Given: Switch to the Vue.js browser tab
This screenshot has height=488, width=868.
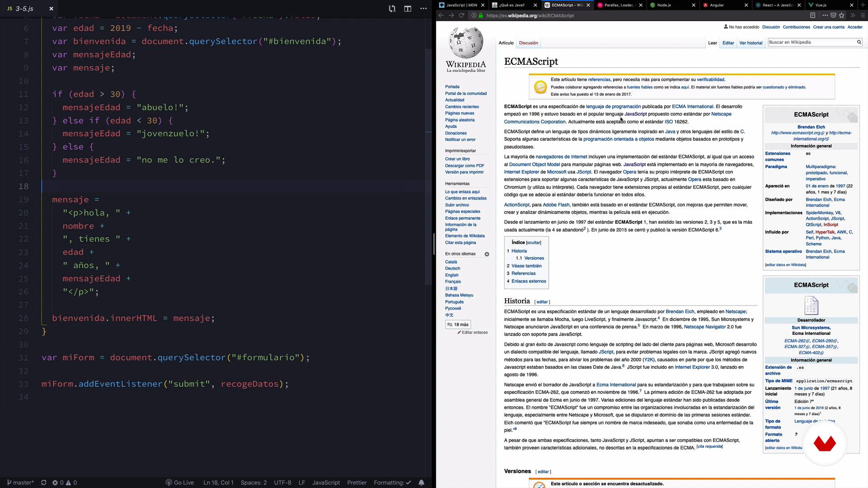Looking at the screenshot, I should [830, 5].
